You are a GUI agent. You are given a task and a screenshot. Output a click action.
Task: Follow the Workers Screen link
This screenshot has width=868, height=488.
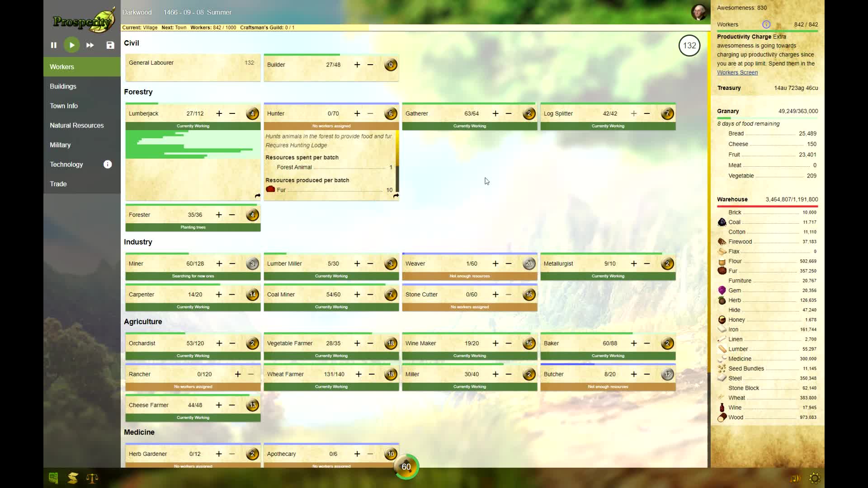(737, 72)
